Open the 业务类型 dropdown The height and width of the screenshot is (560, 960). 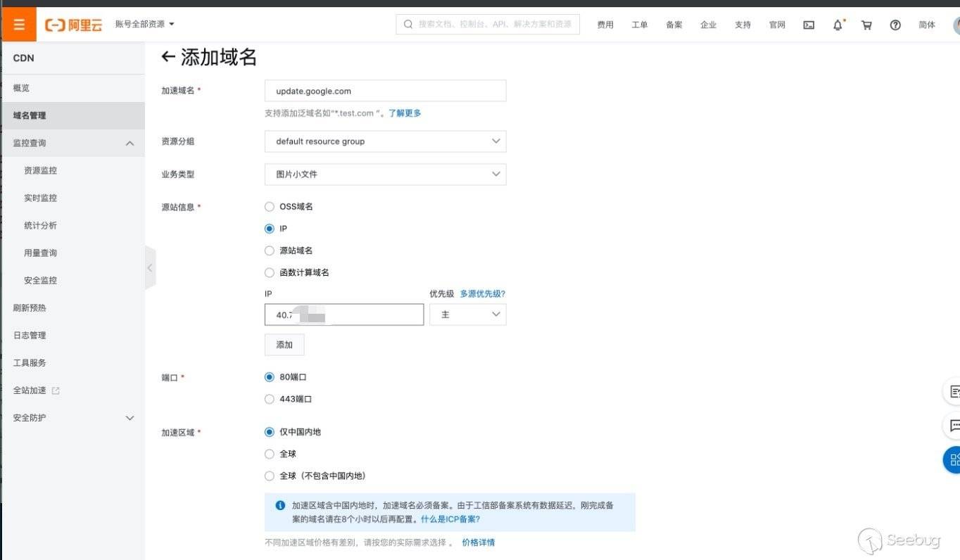click(385, 174)
